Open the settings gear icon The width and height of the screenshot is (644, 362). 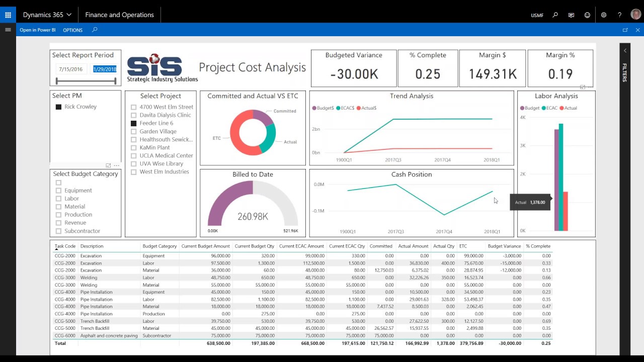coord(604,15)
